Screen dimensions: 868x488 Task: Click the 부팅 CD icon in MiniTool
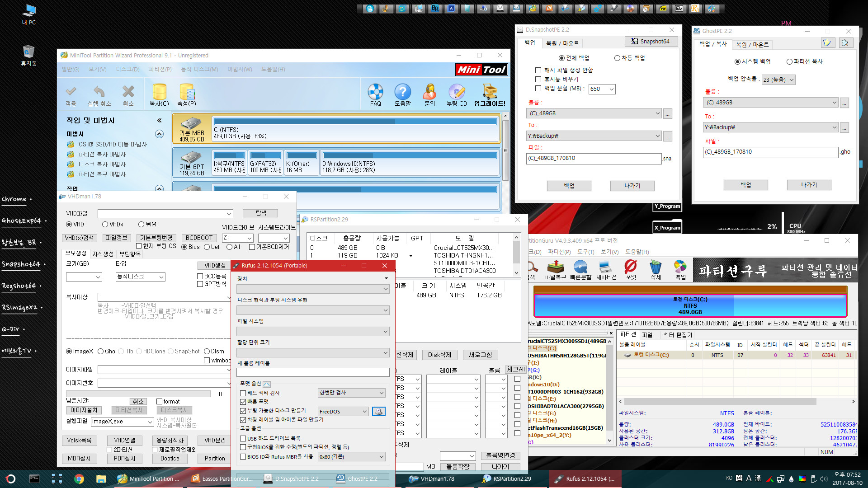tap(457, 92)
